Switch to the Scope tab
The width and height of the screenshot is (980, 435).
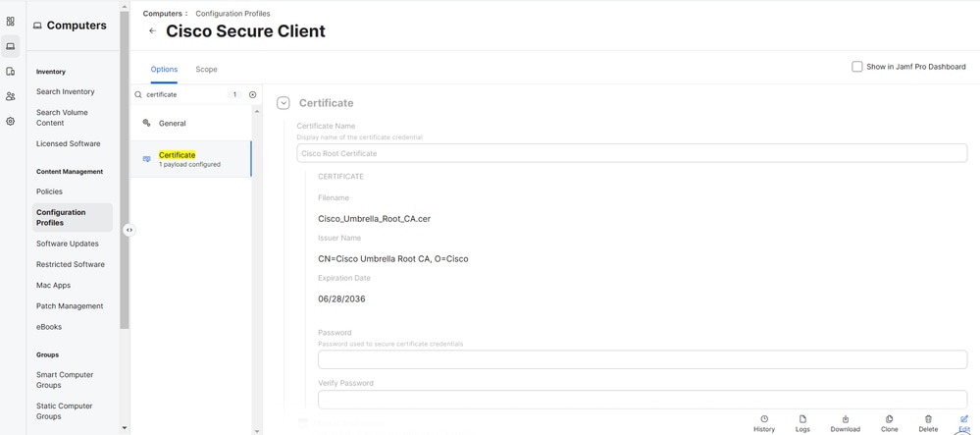tap(206, 70)
